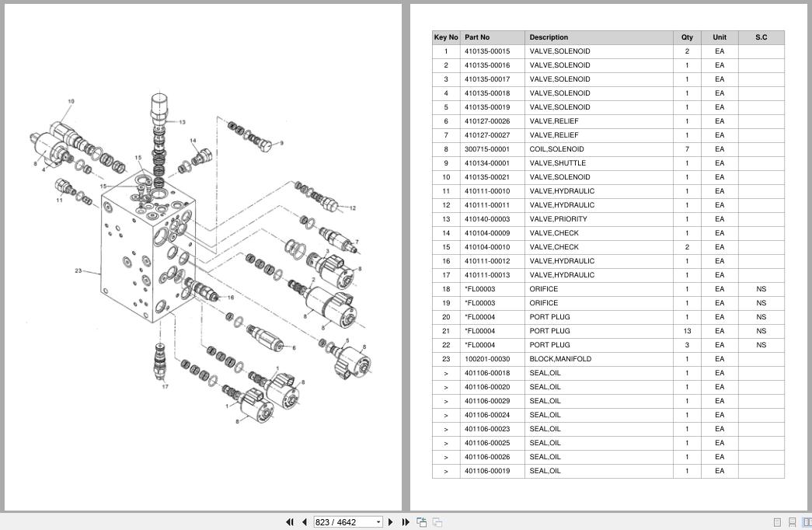Click callout 10 at diagram top left
This screenshot has height=530, width=812.
71,102
